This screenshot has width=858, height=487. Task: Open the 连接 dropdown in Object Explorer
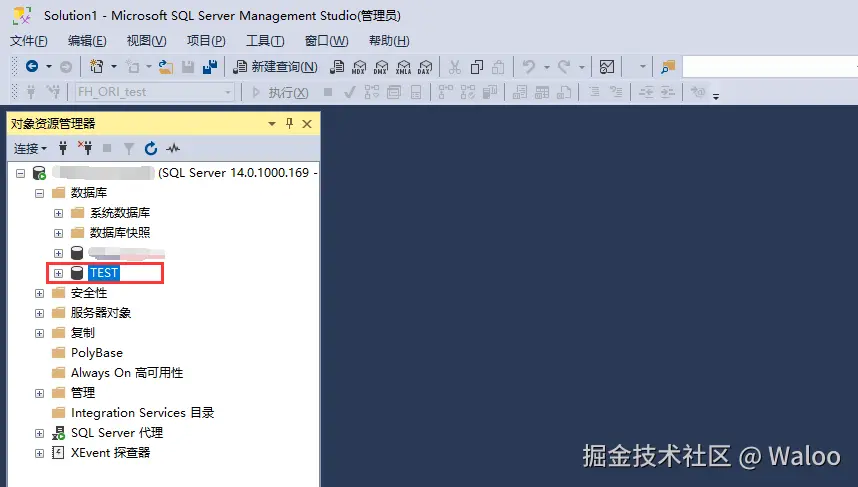[30, 148]
